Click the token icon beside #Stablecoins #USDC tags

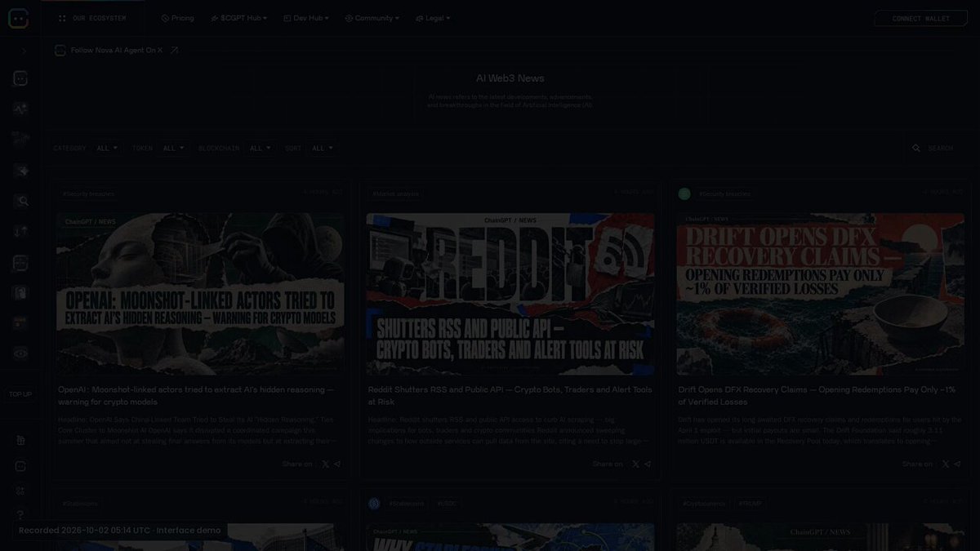click(x=374, y=504)
